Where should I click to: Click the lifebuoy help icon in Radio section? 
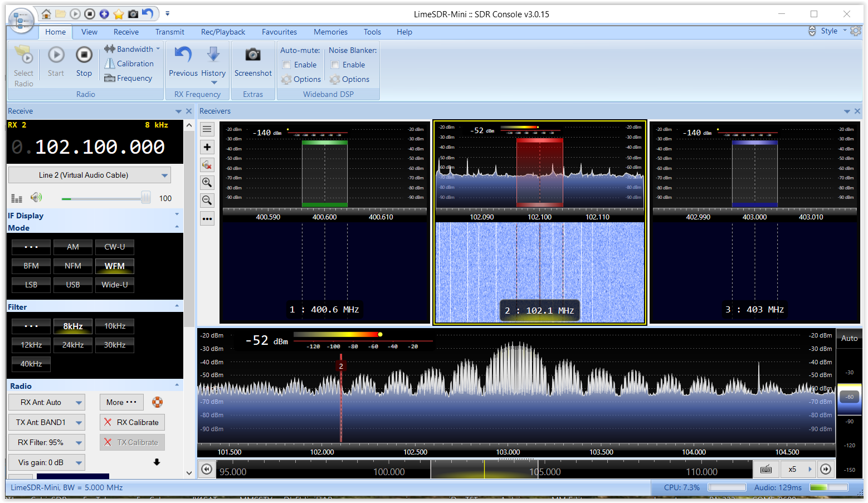[158, 402]
